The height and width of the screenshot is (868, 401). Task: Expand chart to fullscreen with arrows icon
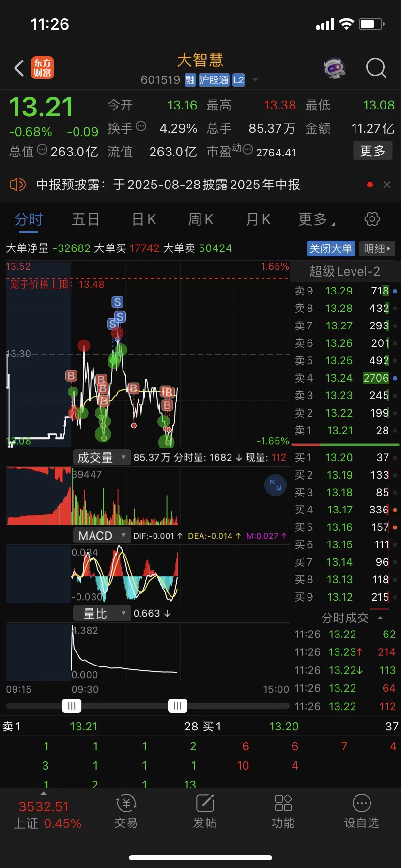[x=276, y=485]
